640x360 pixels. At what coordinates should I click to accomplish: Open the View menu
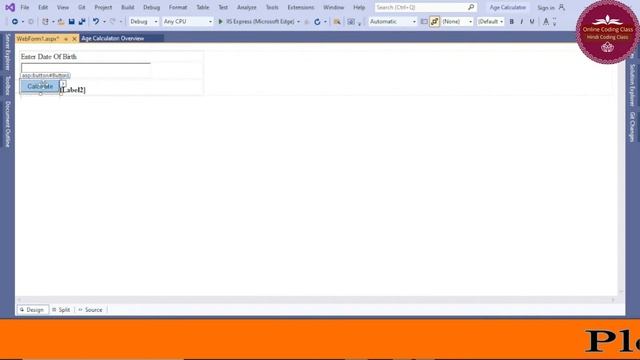pyautogui.click(x=63, y=7)
